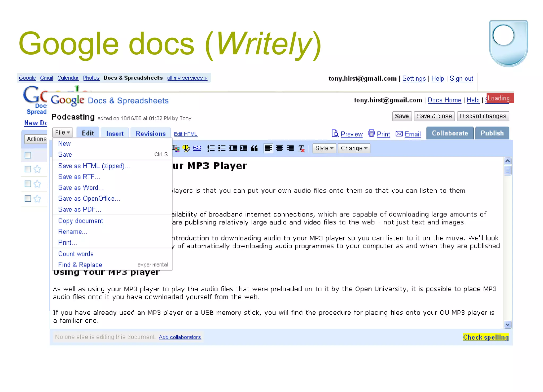Select Save as HTML (zipped)

pyautogui.click(x=112, y=166)
